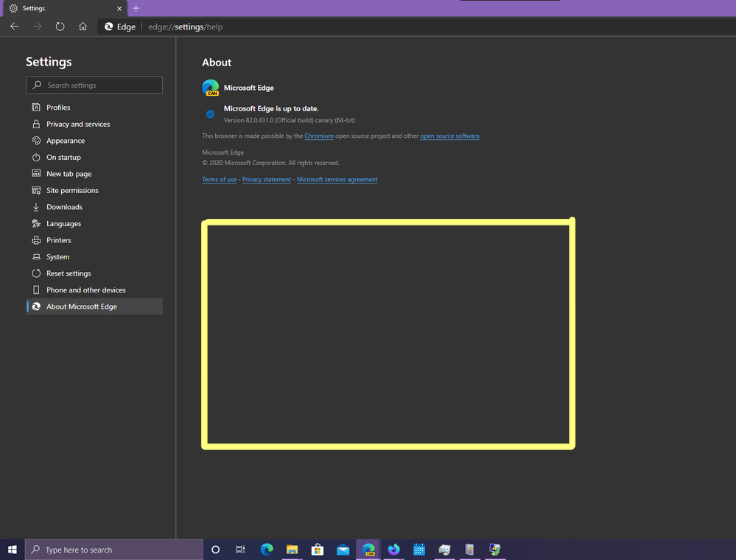
Task: Select Printers in sidebar
Action: [x=94, y=240]
